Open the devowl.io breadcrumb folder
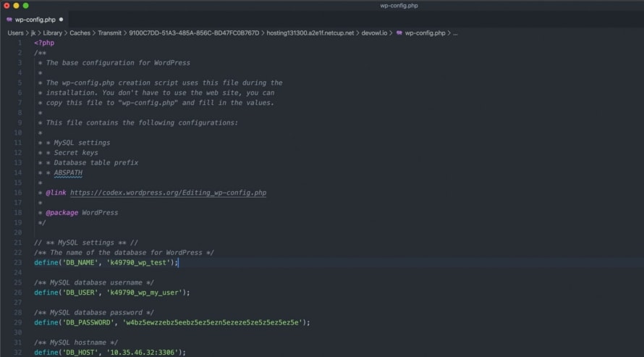This screenshot has width=644, height=357. click(374, 33)
